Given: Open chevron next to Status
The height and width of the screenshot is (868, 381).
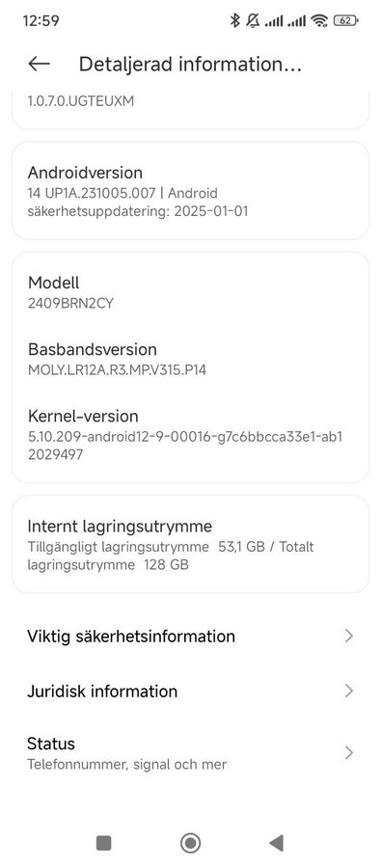Looking at the screenshot, I should click(349, 753).
